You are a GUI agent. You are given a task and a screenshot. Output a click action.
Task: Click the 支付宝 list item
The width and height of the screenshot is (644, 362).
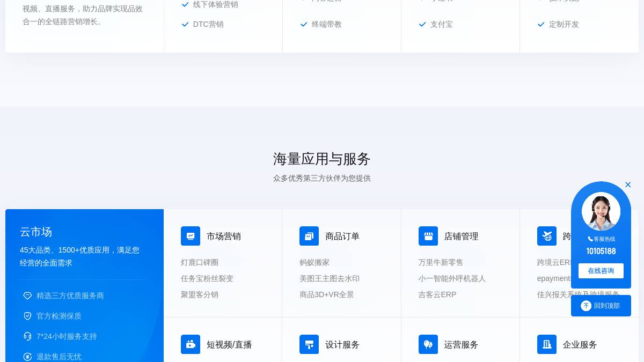click(x=442, y=24)
